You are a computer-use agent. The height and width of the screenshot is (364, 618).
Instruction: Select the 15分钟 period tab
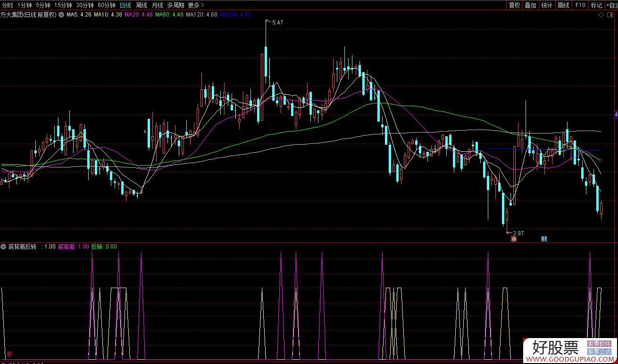[x=63, y=5]
